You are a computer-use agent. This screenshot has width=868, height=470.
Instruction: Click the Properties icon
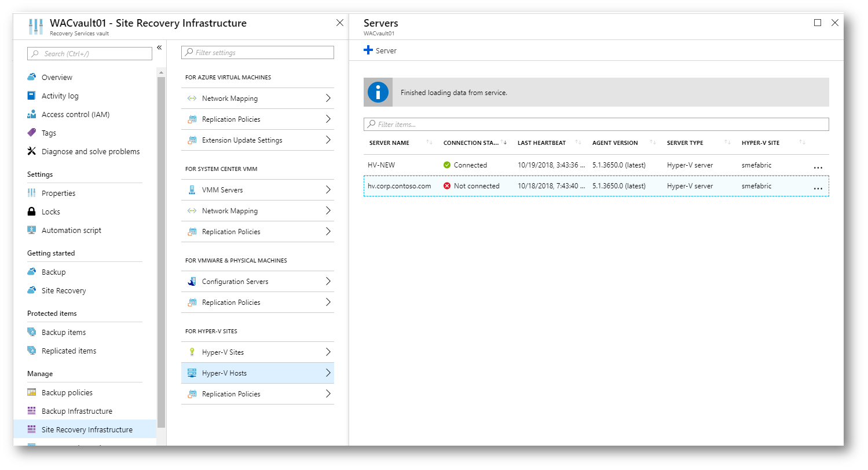(32, 193)
